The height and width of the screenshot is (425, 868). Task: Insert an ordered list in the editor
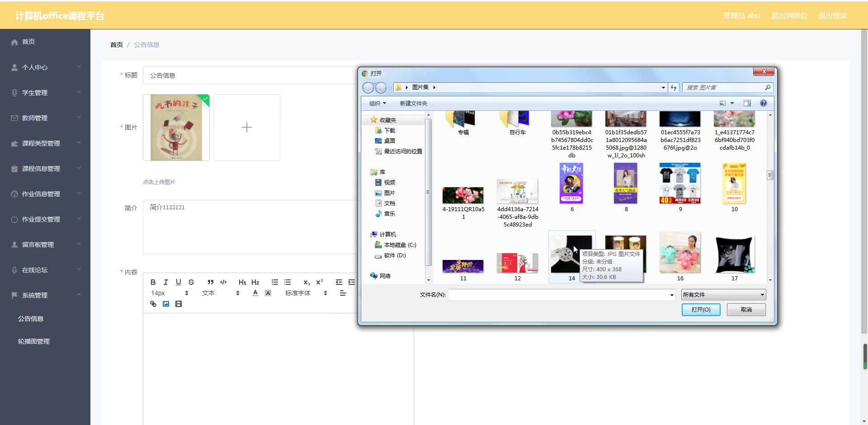point(275,282)
